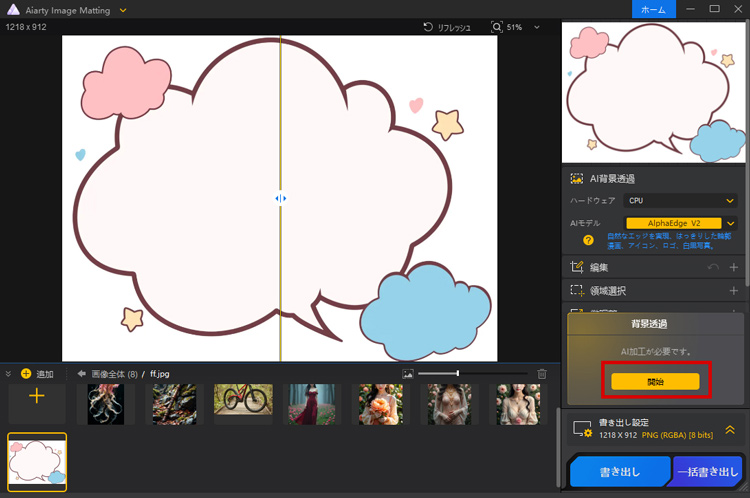Click the 追加 label text

(x=45, y=374)
